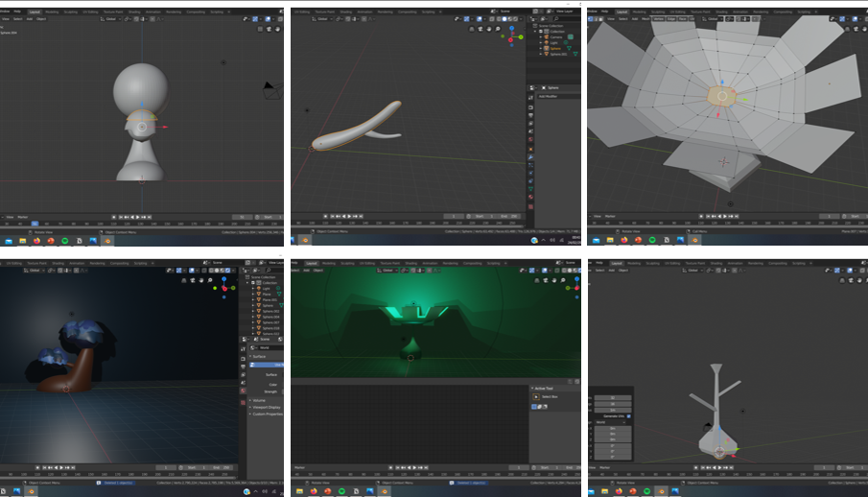This screenshot has width=868, height=497.
Task: Toggle X-ray button in curved-shape screenshot header
Action: coord(493,19)
